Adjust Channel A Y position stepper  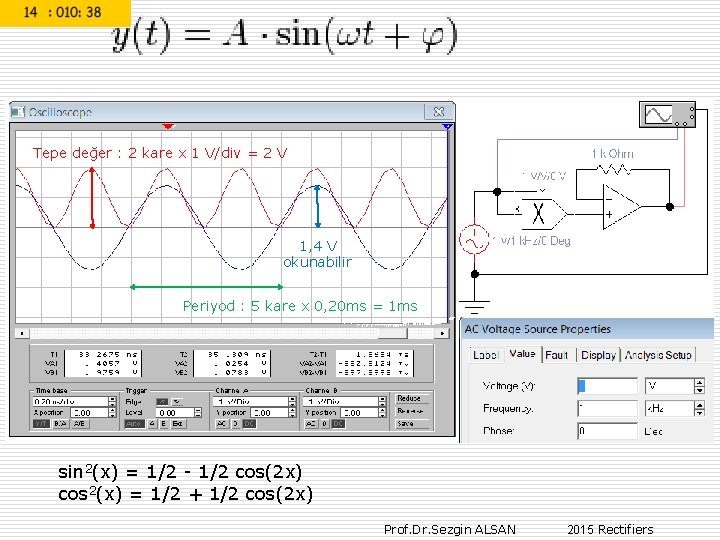[x=292, y=413]
